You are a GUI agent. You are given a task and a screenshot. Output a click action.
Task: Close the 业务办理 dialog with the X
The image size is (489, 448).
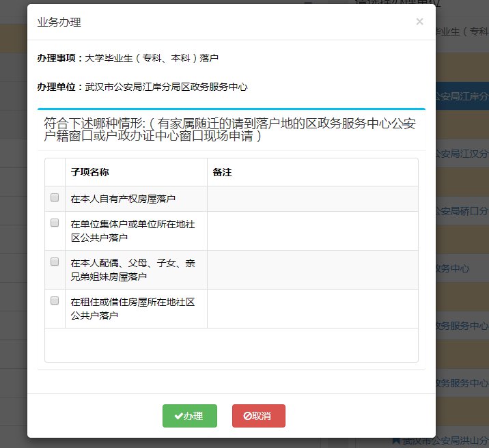pyautogui.click(x=419, y=21)
